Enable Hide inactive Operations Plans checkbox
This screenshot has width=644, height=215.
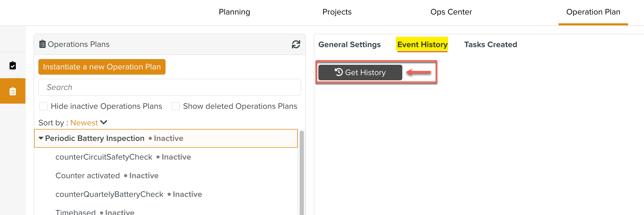click(44, 106)
